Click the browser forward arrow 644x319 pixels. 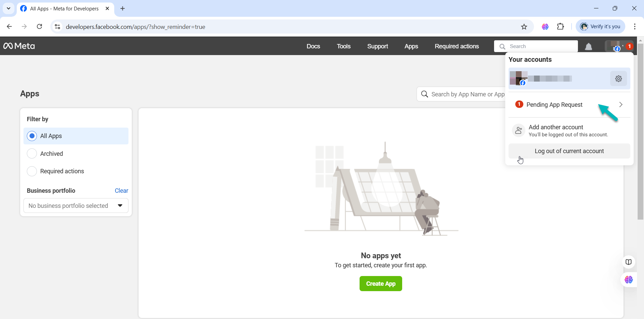24,27
